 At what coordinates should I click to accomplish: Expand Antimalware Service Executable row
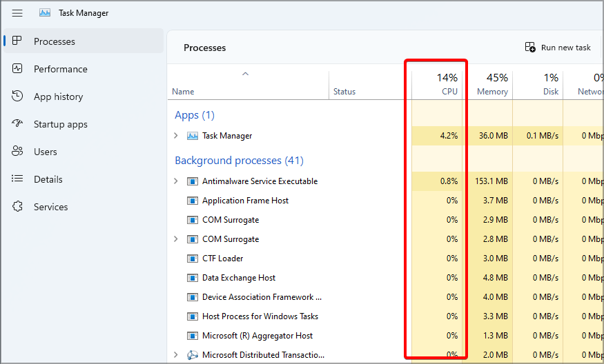175,181
